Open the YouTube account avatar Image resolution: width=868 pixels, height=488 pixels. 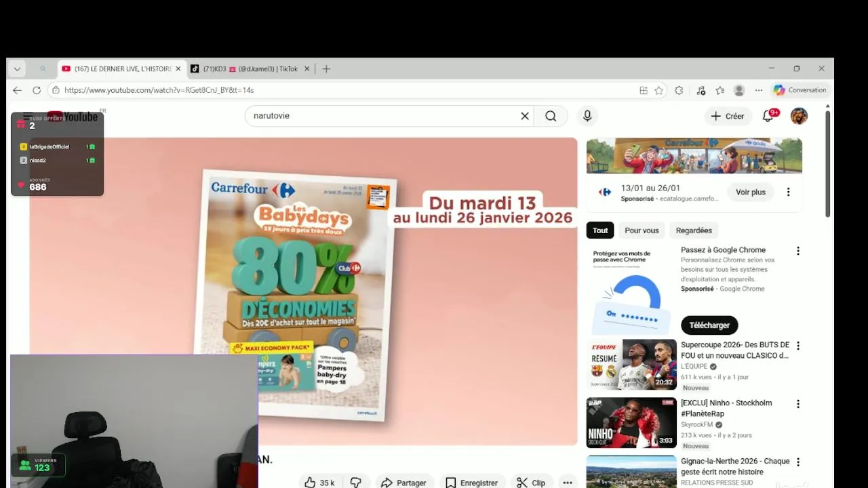[799, 116]
